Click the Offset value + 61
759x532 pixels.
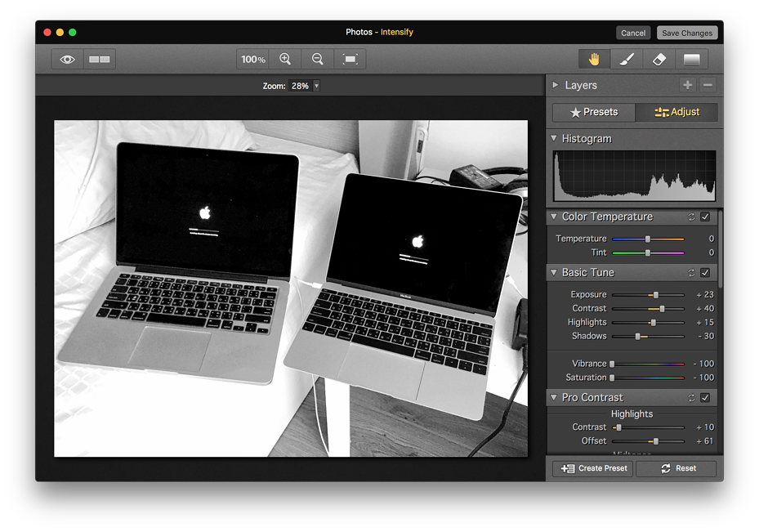click(705, 441)
